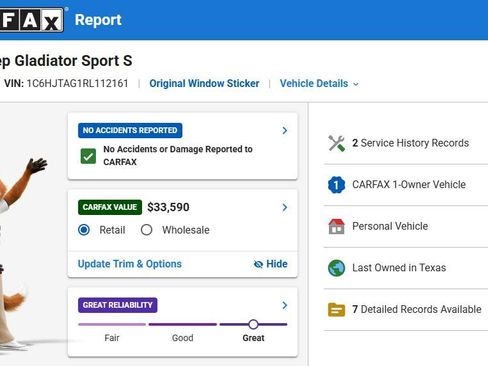The height and width of the screenshot is (366, 488).
Task: Click the yellow folder Detailed Records icon
Action: [336, 309]
